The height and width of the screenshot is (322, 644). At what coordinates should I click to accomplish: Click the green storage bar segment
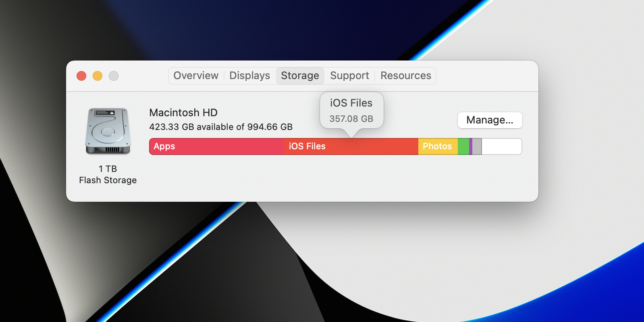(x=463, y=146)
